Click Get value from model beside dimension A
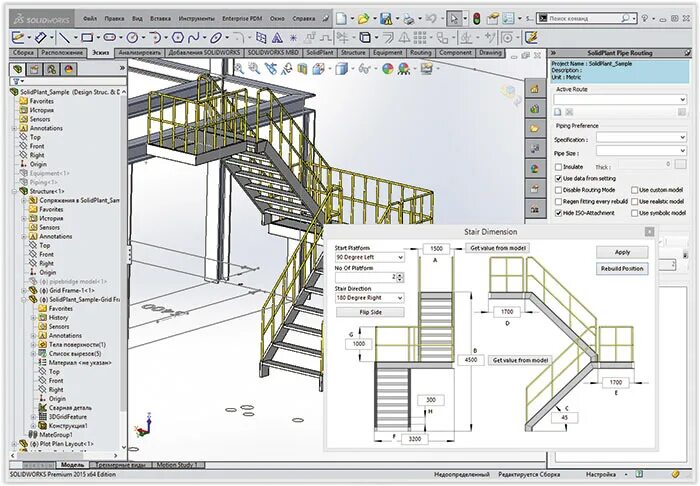 point(498,248)
